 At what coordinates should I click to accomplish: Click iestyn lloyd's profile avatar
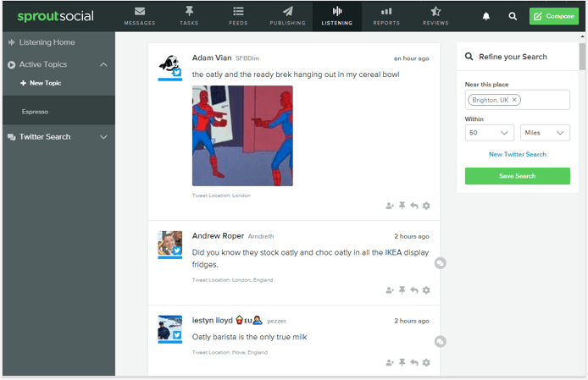coord(169,328)
